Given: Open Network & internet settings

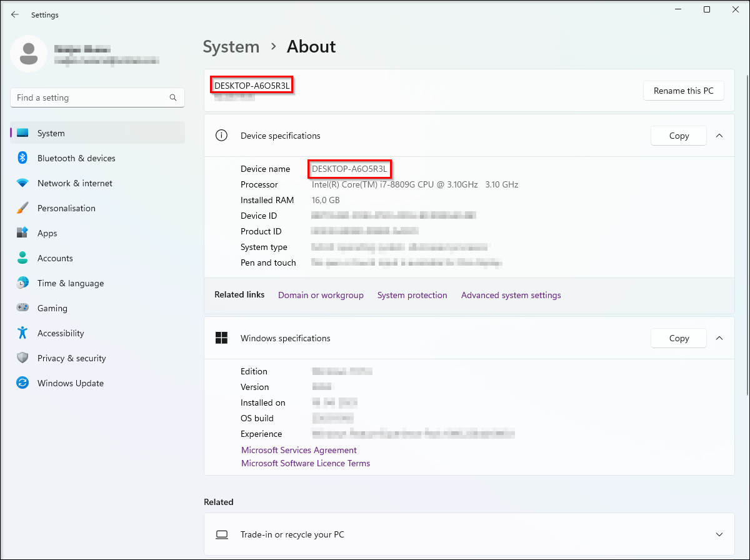Looking at the screenshot, I should (74, 183).
